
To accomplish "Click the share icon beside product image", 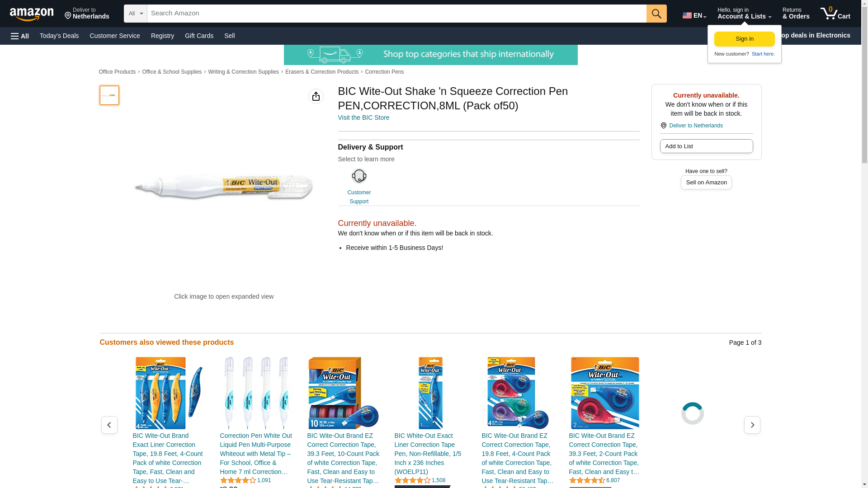I will point(316,96).
